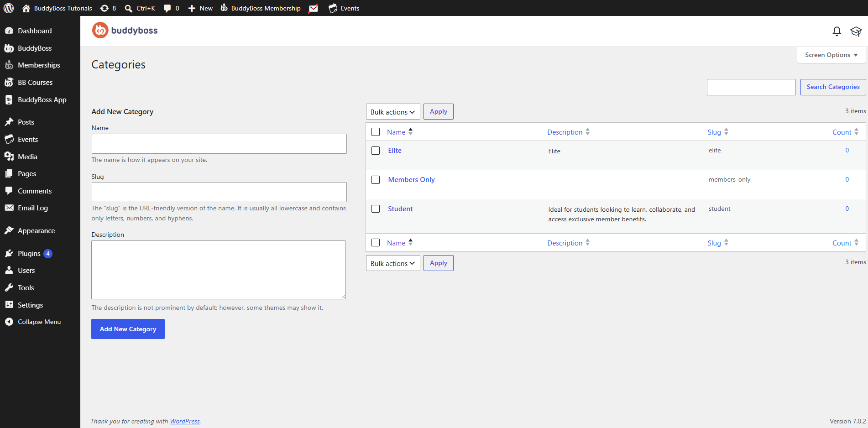Click the mail envelope icon in admin bar
This screenshot has height=428, width=868.
(x=314, y=8)
